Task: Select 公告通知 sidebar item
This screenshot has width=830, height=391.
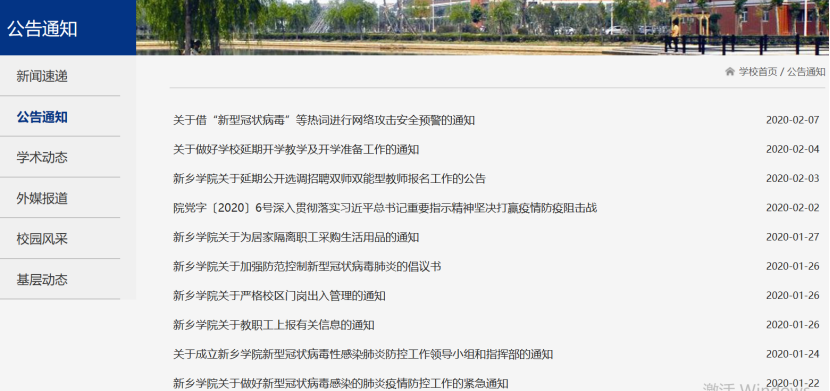Action: pyautogui.click(x=42, y=117)
